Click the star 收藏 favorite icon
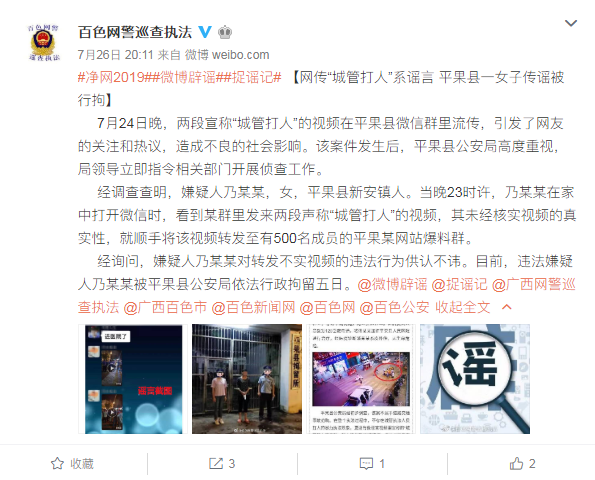595x480 pixels. pos(57,463)
